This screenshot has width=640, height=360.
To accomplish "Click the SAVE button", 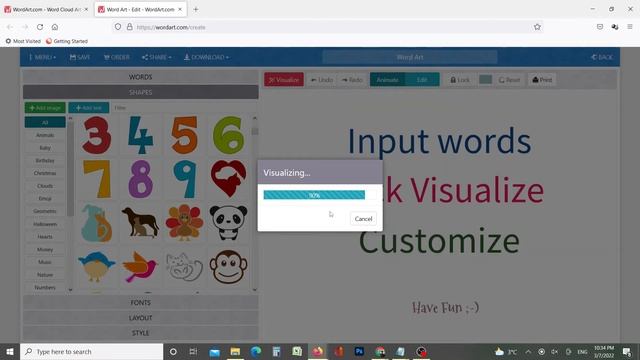I will pyautogui.click(x=80, y=57).
